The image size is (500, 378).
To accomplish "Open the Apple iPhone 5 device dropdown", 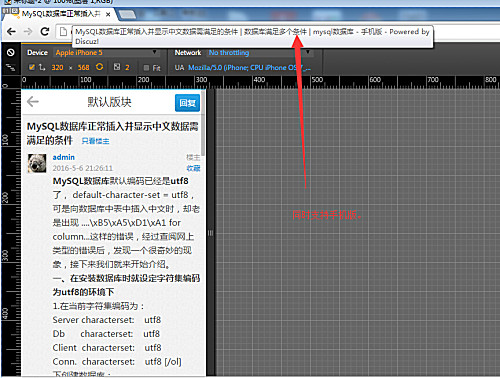I will pos(106,53).
